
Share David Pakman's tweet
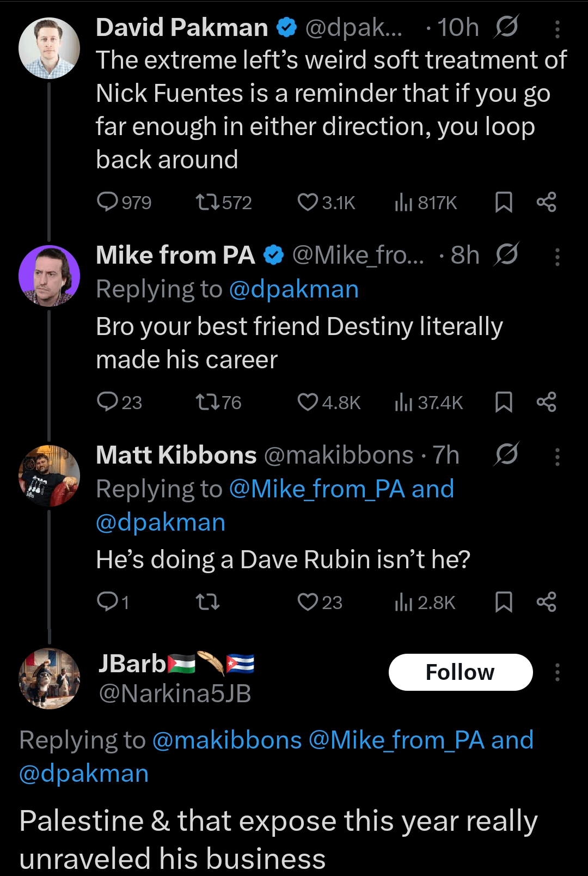(546, 202)
